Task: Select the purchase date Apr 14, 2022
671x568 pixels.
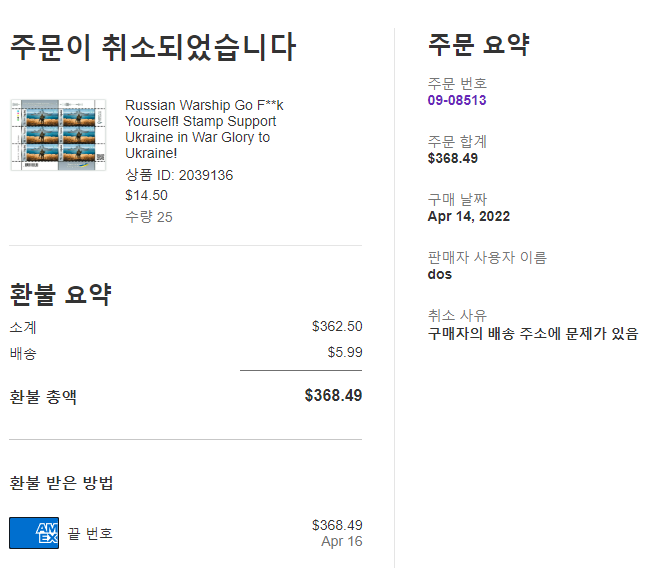Action: click(469, 216)
